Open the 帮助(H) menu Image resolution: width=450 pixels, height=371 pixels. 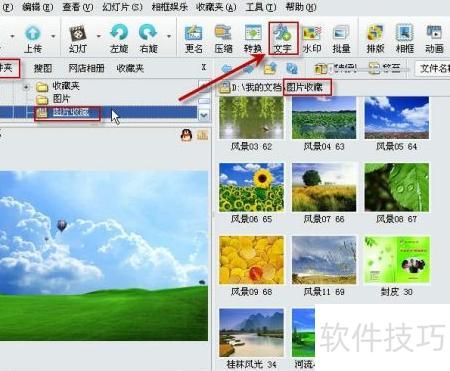click(x=301, y=7)
